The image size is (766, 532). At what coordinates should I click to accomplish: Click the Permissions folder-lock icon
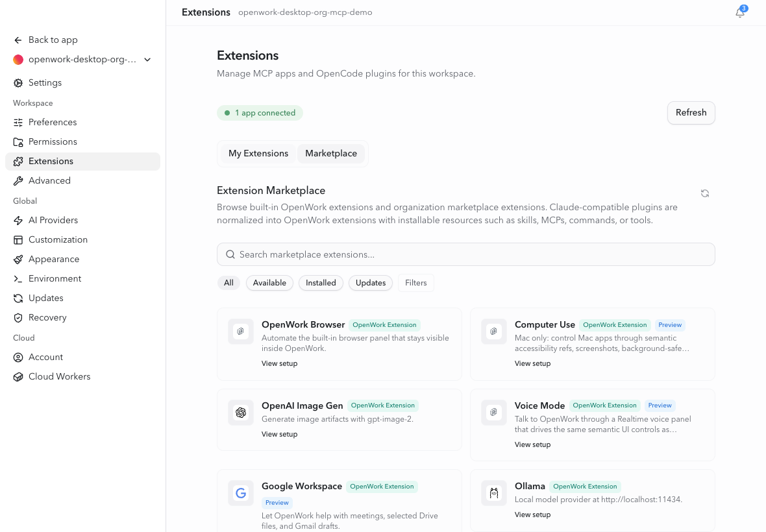point(18,142)
